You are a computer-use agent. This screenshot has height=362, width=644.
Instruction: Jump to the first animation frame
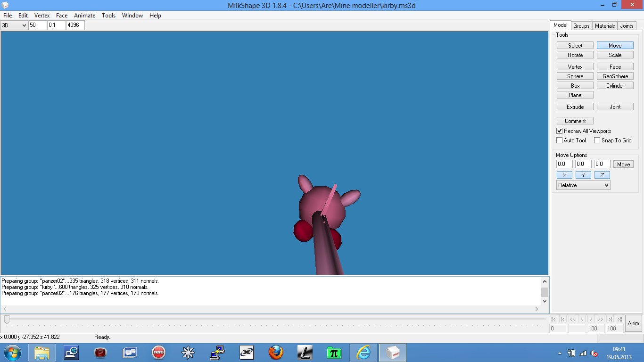(x=554, y=319)
